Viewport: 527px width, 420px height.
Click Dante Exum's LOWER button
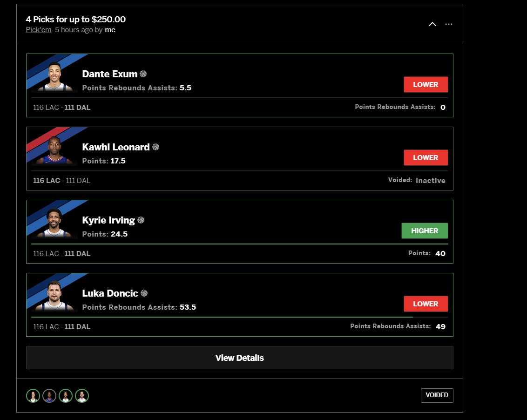(x=426, y=84)
